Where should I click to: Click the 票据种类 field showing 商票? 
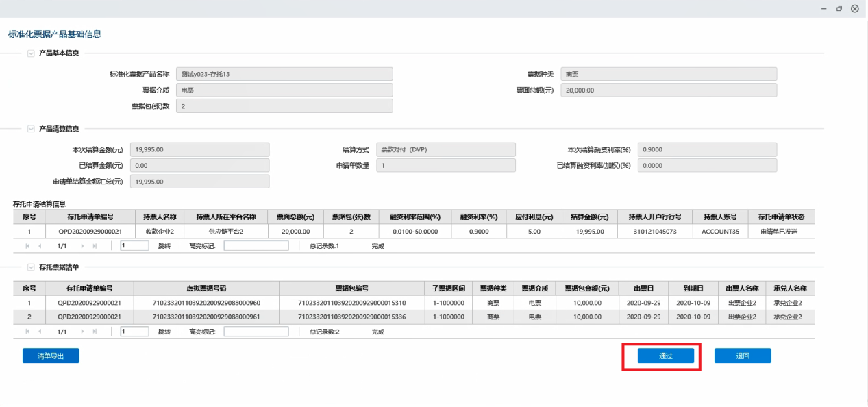coord(669,74)
